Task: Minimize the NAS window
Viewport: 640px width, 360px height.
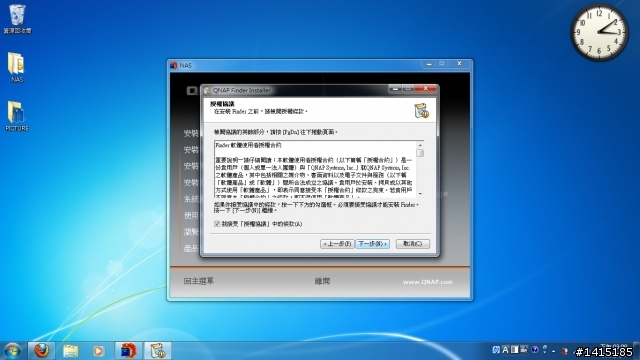Action: [429, 64]
